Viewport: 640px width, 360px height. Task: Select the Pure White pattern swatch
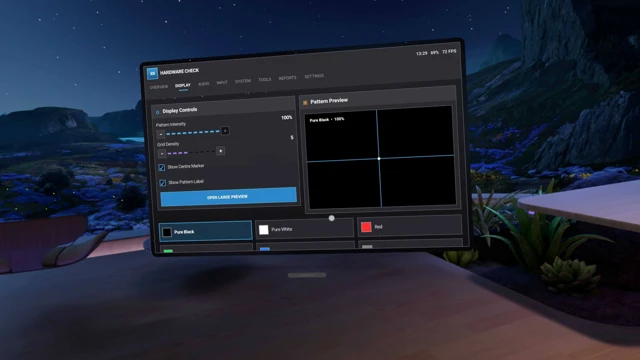click(x=304, y=229)
